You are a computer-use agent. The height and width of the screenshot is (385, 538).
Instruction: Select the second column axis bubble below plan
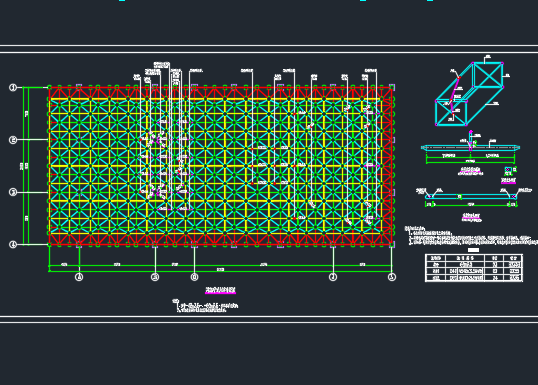pyautogui.click(x=155, y=277)
